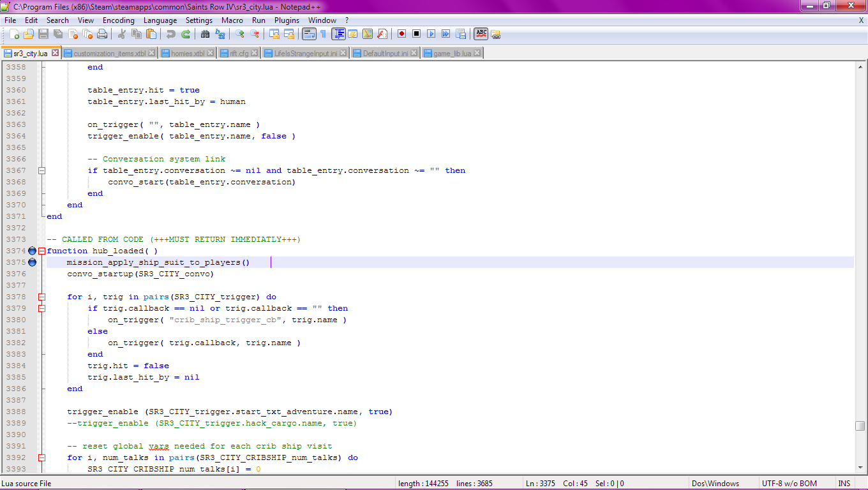Start macro recording with red circle icon
The height and width of the screenshot is (490, 868).
[x=401, y=34]
